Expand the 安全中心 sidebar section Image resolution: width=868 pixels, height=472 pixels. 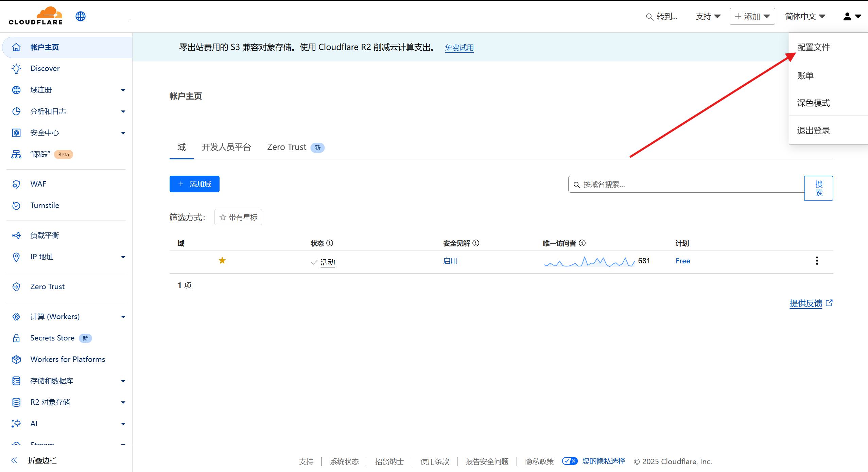point(123,133)
